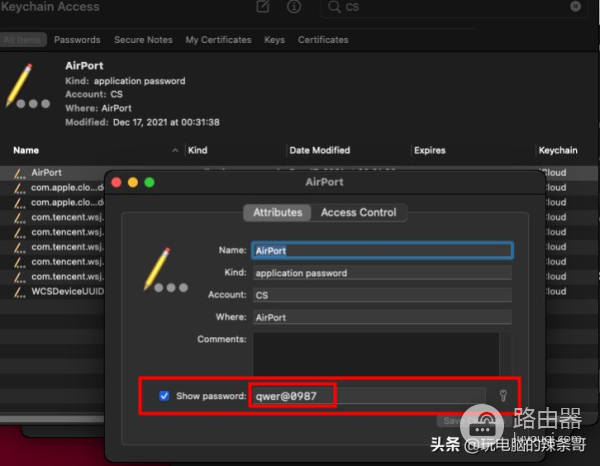Select the Secure Notes category tab
The width and height of the screenshot is (600, 466).
point(143,40)
